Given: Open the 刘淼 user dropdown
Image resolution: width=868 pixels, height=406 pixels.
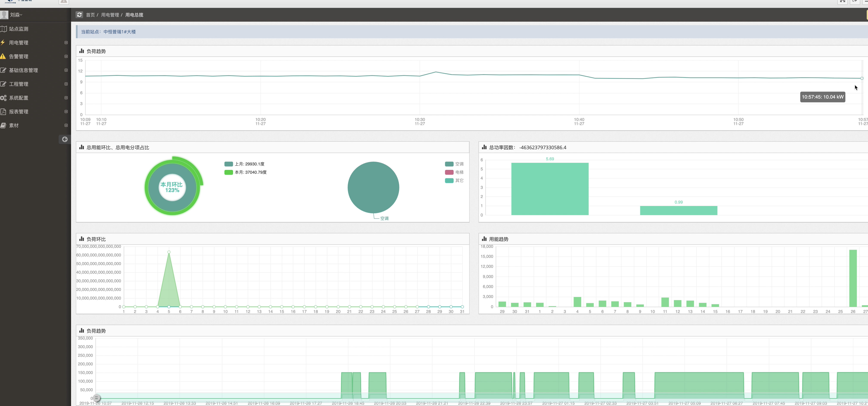Looking at the screenshot, I should click(x=16, y=15).
